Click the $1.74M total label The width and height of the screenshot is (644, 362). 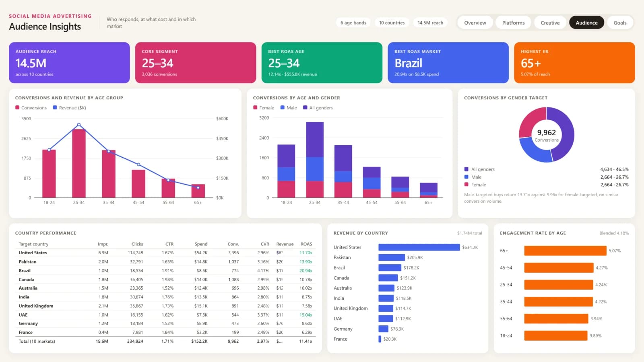469,233
